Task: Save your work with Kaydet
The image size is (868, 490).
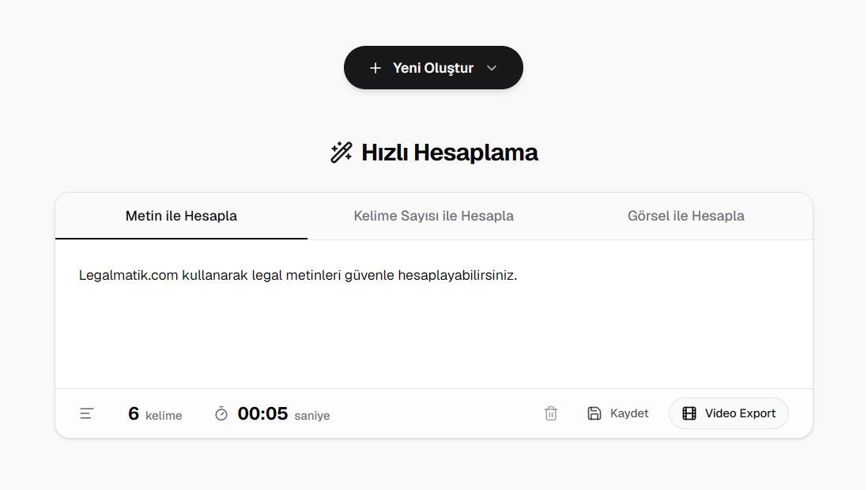Action: [x=628, y=413]
